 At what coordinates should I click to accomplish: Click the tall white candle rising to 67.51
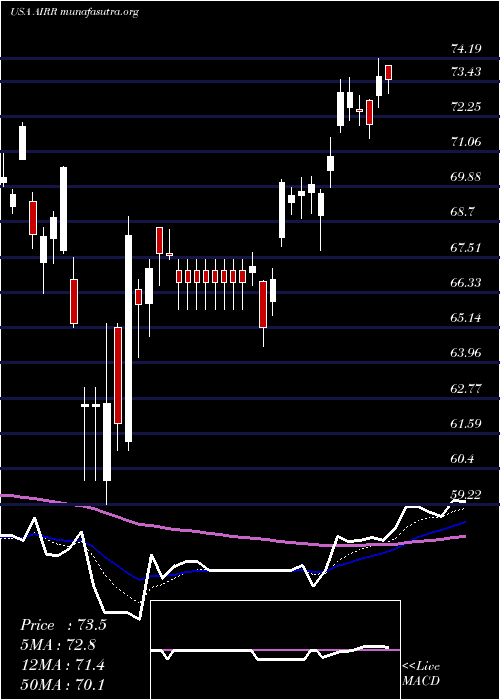click(x=129, y=338)
